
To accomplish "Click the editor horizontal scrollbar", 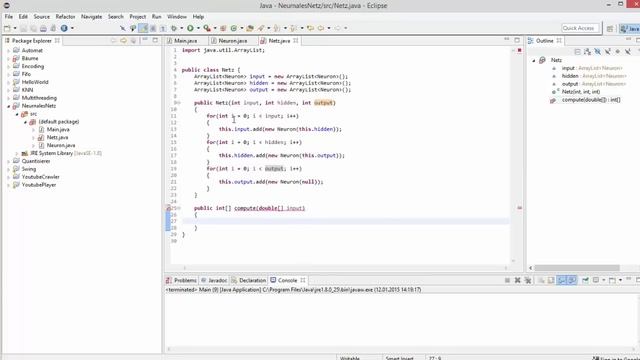I will pos(345,268).
